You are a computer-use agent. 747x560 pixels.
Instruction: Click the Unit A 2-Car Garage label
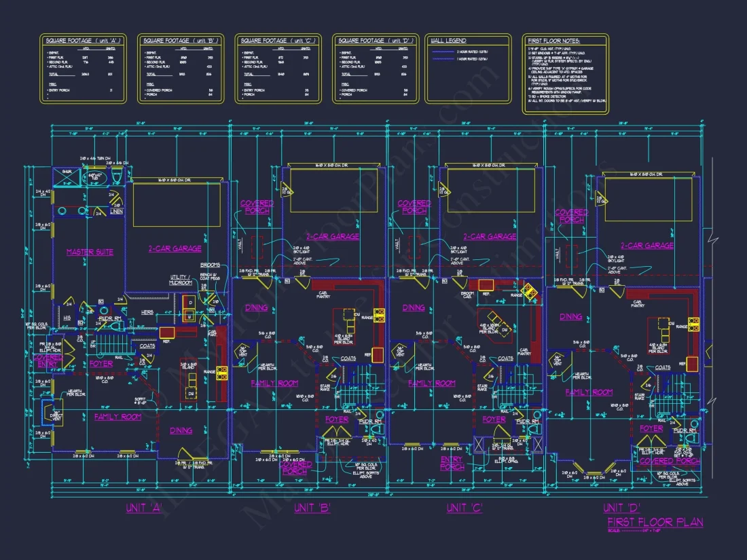point(175,248)
